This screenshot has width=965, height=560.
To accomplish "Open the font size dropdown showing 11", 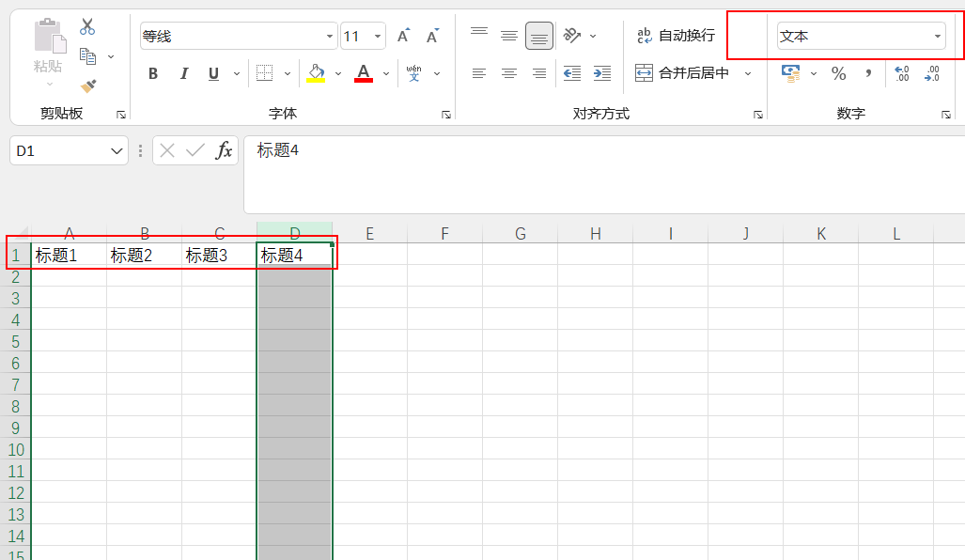I will (377, 37).
